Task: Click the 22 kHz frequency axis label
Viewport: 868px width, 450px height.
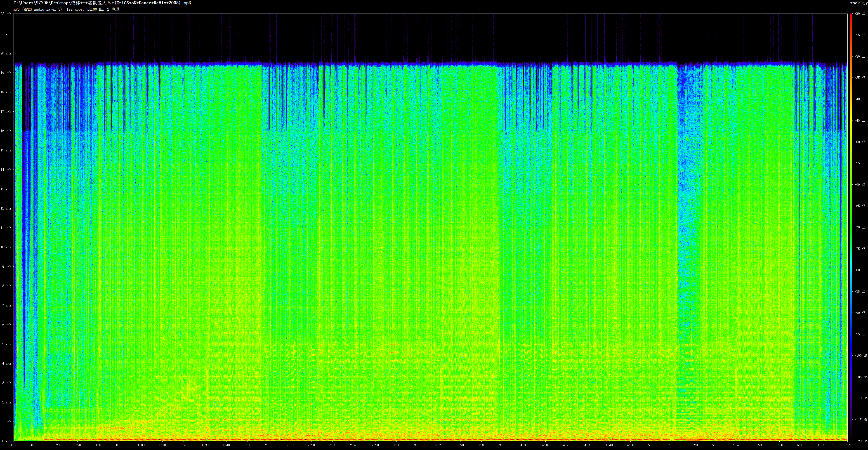Action: [6, 14]
